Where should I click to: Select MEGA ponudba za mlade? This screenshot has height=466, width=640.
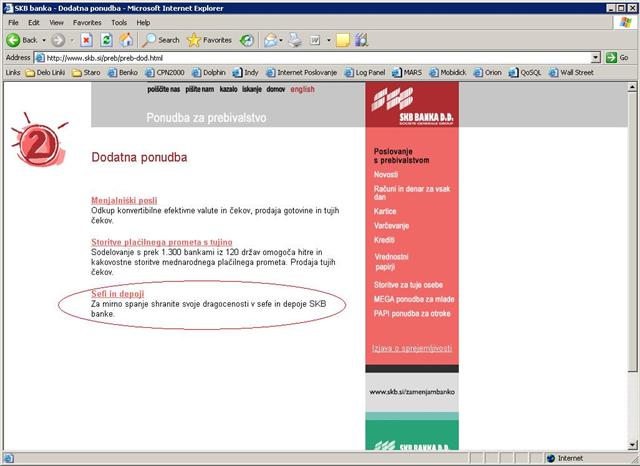pos(414,299)
